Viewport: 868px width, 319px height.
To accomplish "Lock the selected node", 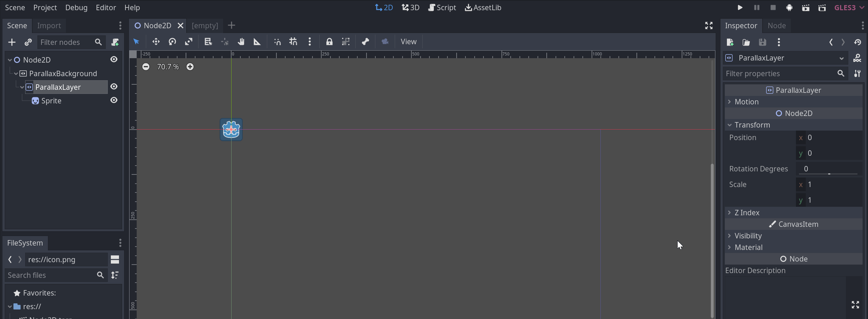I will point(329,41).
